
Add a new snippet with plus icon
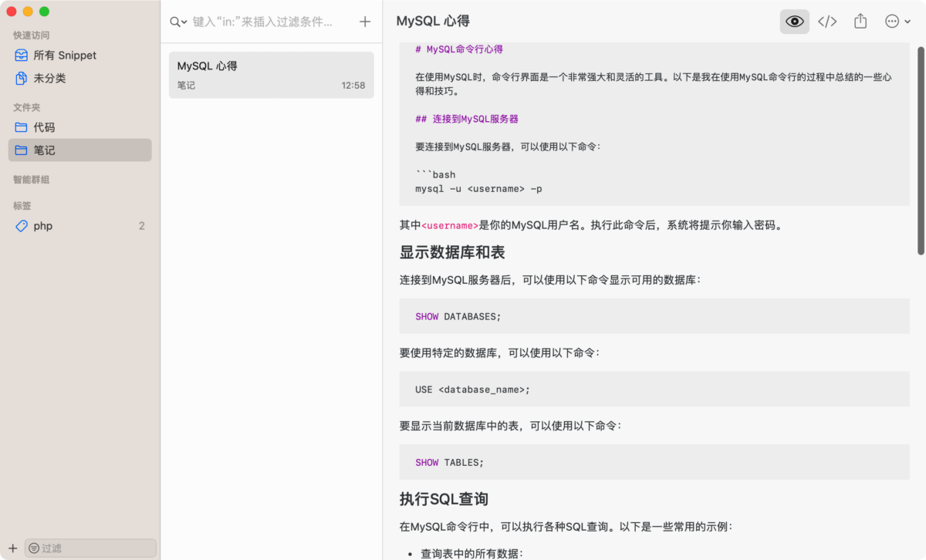point(366,22)
